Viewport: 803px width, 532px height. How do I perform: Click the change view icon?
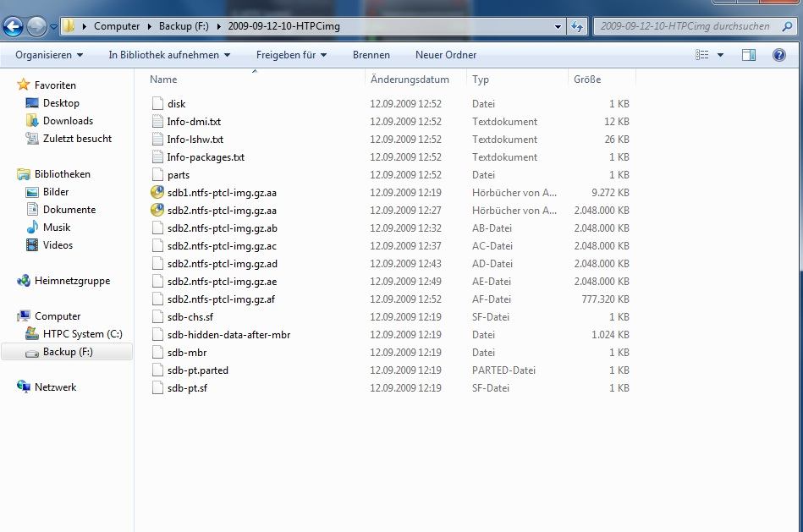pos(702,55)
